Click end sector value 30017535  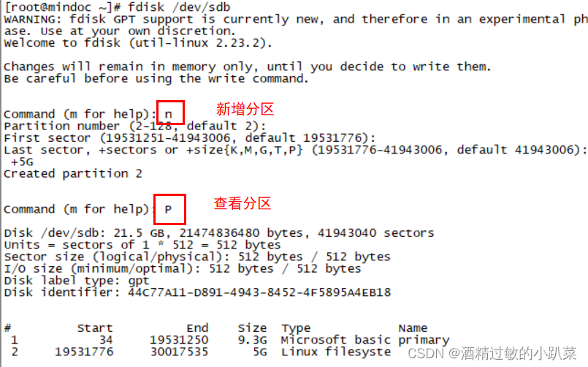[179, 352]
